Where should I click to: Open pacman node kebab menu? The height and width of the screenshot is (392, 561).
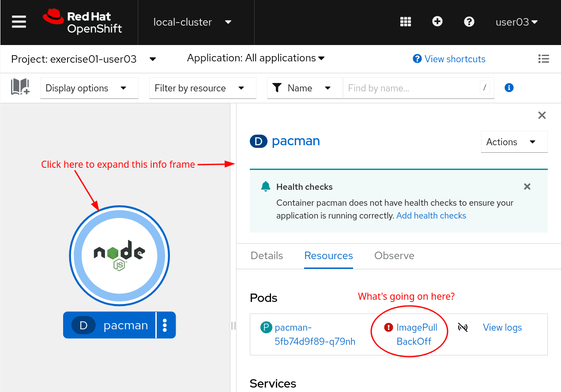165,325
